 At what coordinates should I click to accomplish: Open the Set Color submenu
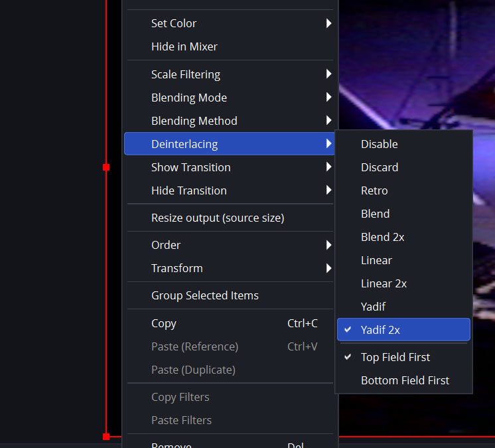point(174,23)
